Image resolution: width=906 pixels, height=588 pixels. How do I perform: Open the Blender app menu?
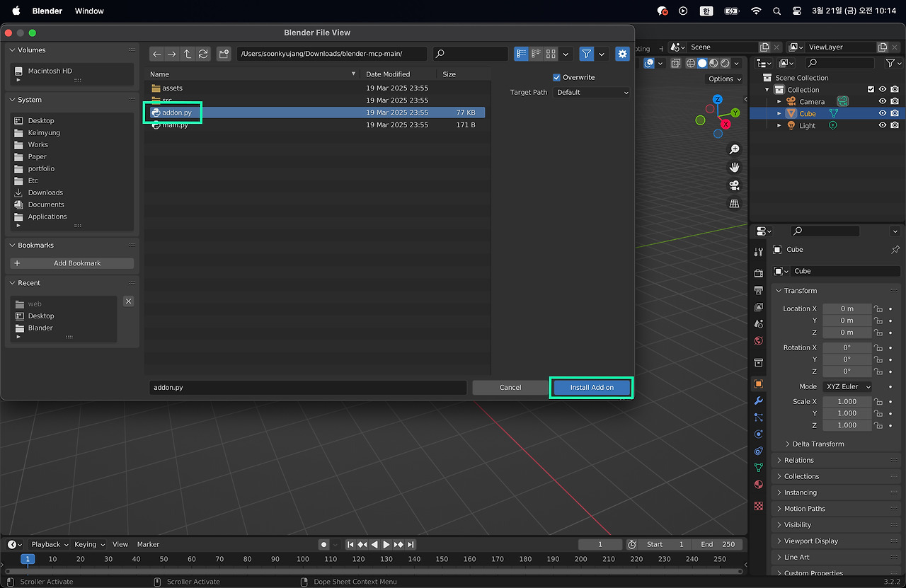tap(47, 11)
